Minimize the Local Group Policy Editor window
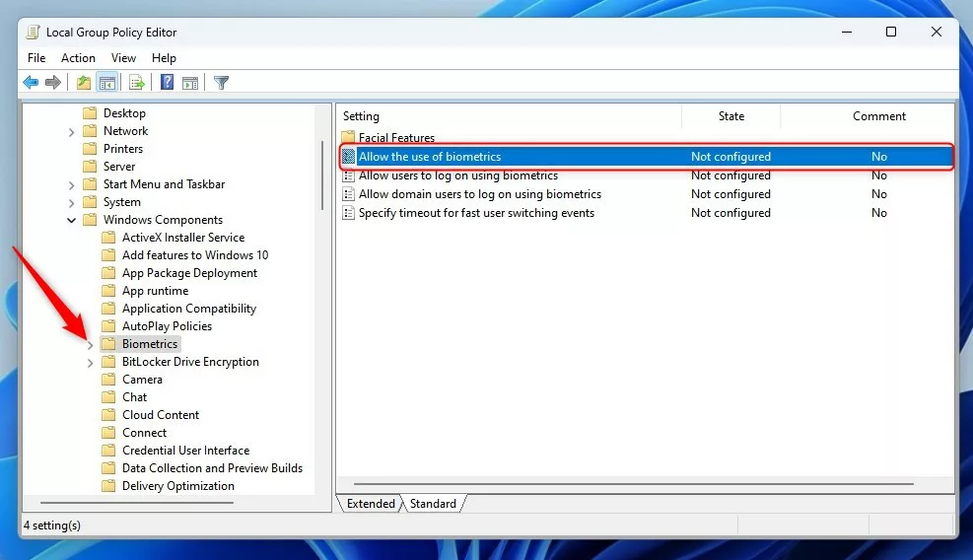This screenshot has height=560, width=973. (847, 32)
